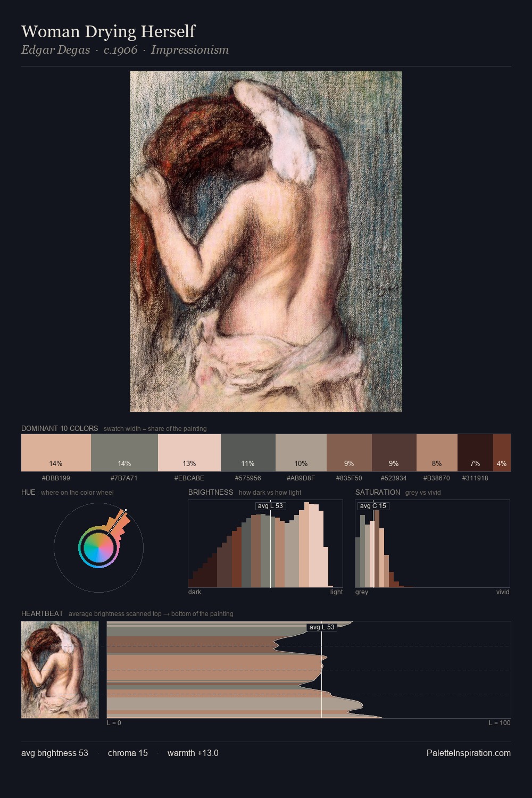Click the "vivid" axis label
The width and height of the screenshot is (532, 798).
[x=503, y=592]
